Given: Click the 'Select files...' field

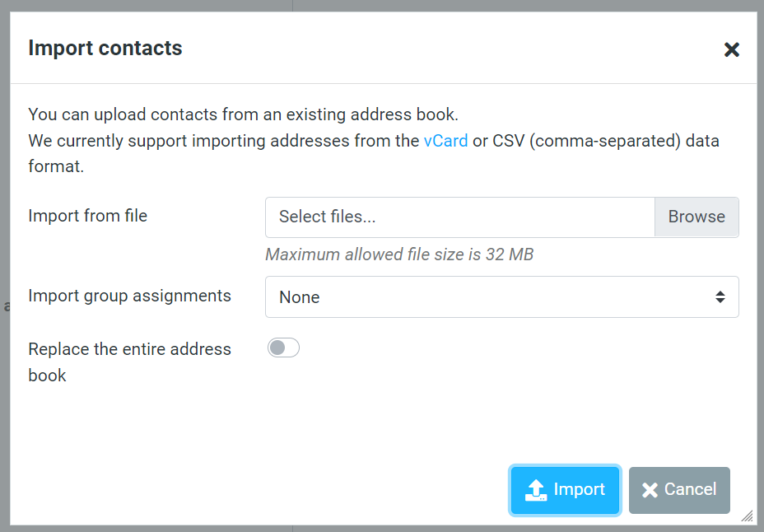Looking at the screenshot, I should 460,217.
